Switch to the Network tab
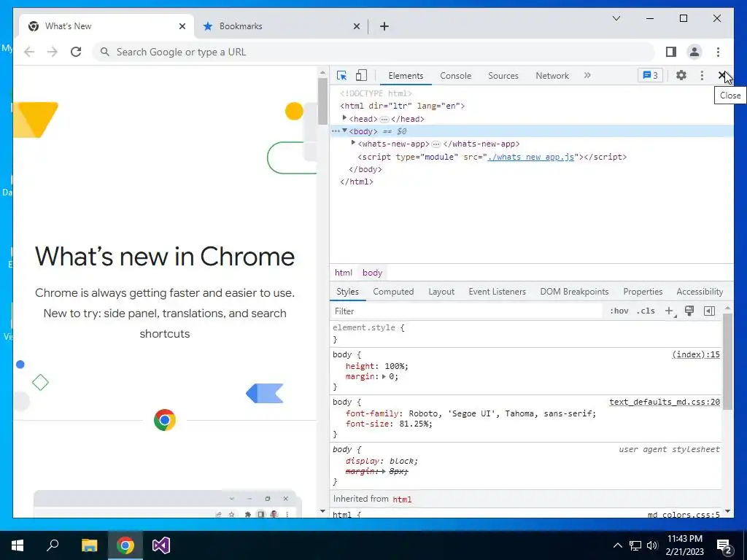Image resolution: width=747 pixels, height=560 pixels. click(x=552, y=76)
